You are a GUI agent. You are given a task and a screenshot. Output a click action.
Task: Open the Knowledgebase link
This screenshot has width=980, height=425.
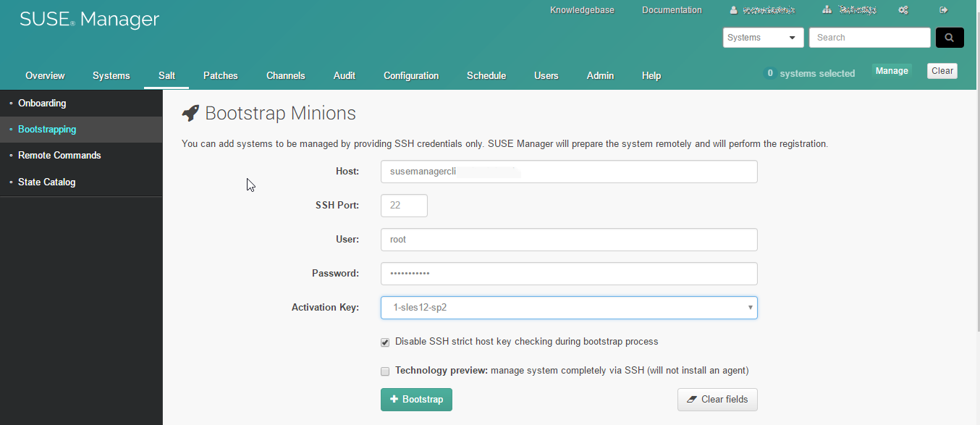click(x=582, y=10)
